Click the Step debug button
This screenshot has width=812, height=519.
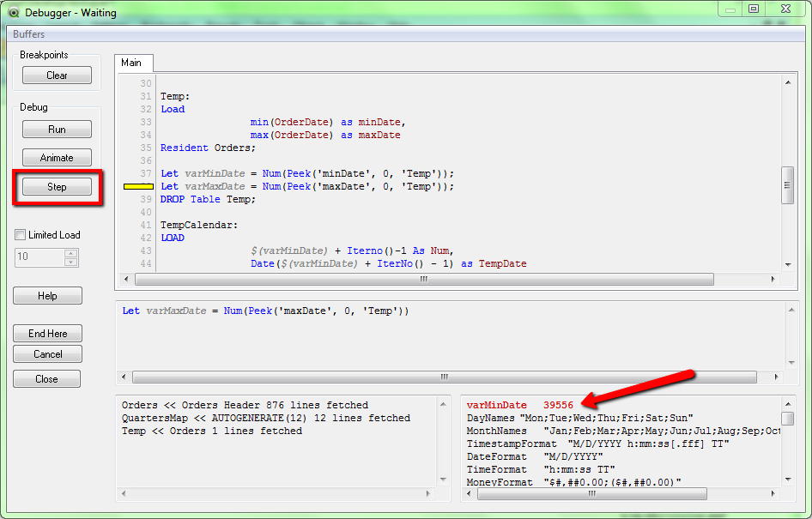57,187
